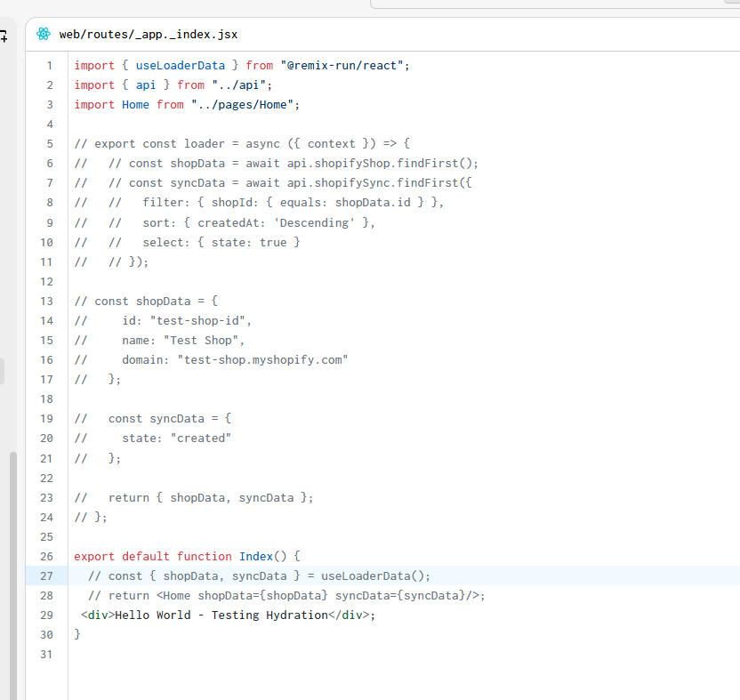Screen dimensions: 740x700
Task: Click 'const syncData = {' on line 19
Action: (170, 419)
